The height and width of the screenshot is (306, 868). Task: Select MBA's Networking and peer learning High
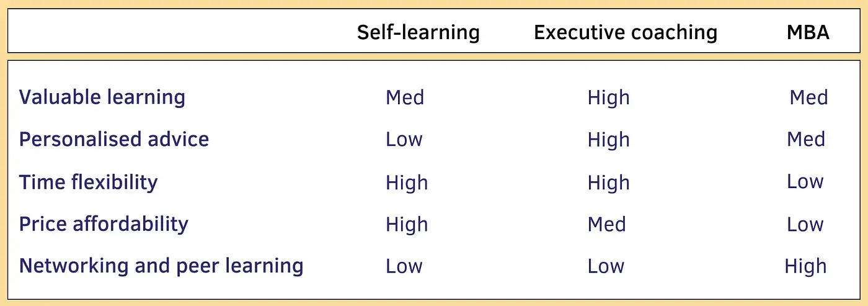pyautogui.click(x=805, y=267)
